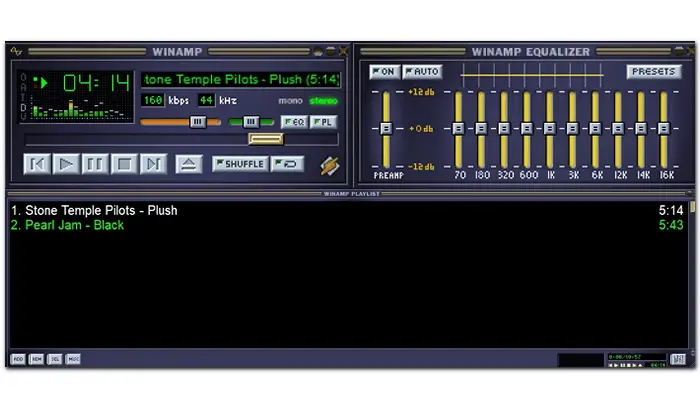Viewport: 700px width, 407px height.
Task: Click the 600 Hz equalizer band handle
Action: [x=527, y=129]
